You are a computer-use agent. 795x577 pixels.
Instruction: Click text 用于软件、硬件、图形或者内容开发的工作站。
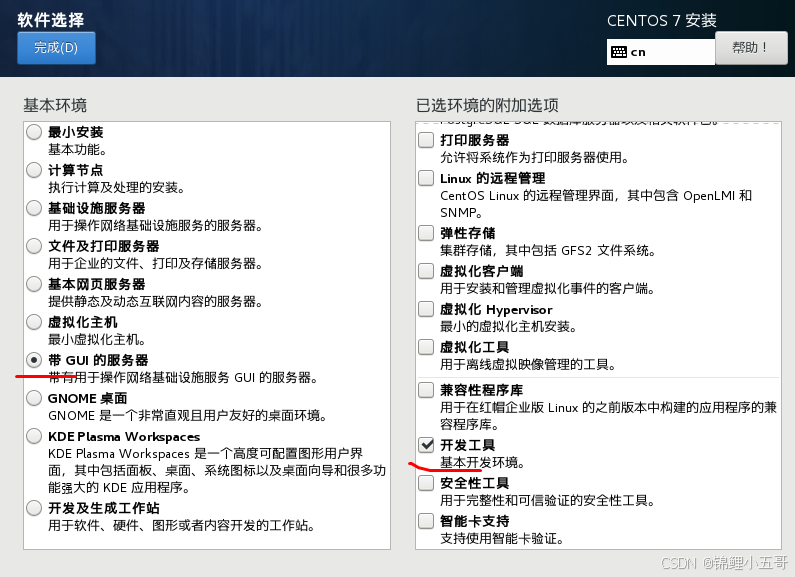pos(182,525)
